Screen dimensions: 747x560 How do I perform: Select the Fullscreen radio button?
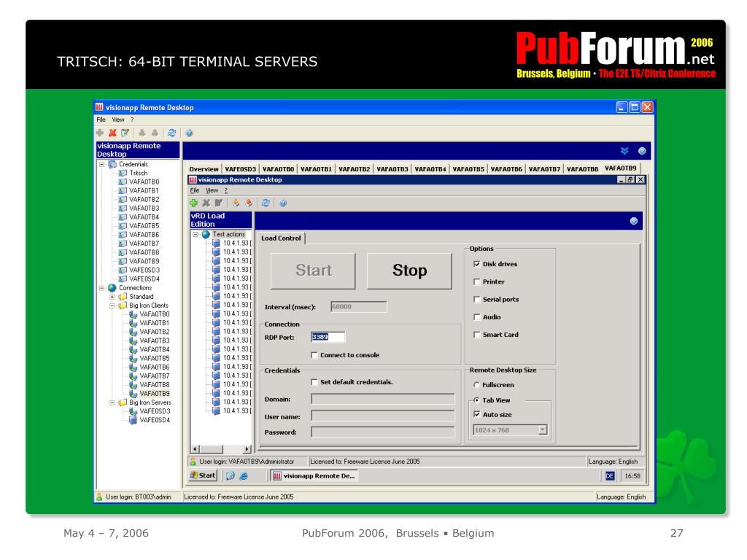[x=476, y=385]
